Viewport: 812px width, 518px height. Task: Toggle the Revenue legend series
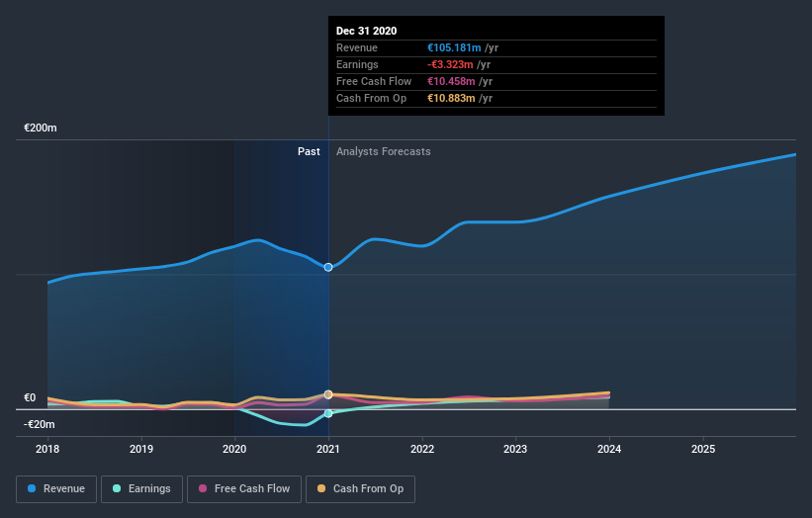pos(56,489)
